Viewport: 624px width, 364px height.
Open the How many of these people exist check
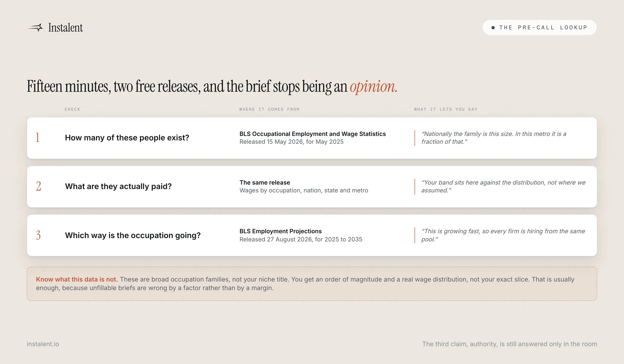(127, 138)
